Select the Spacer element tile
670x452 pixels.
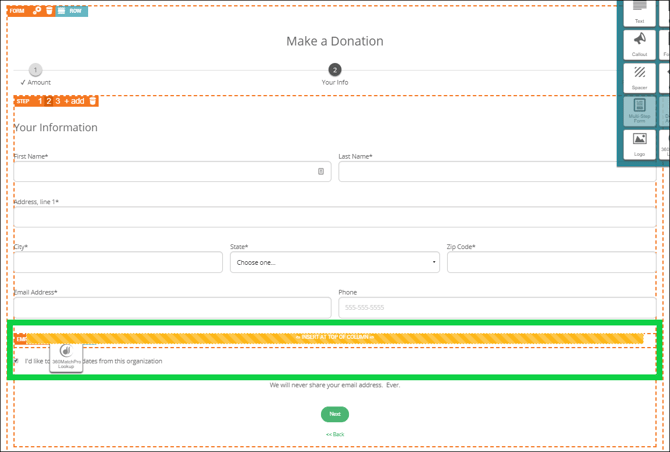tap(640, 77)
